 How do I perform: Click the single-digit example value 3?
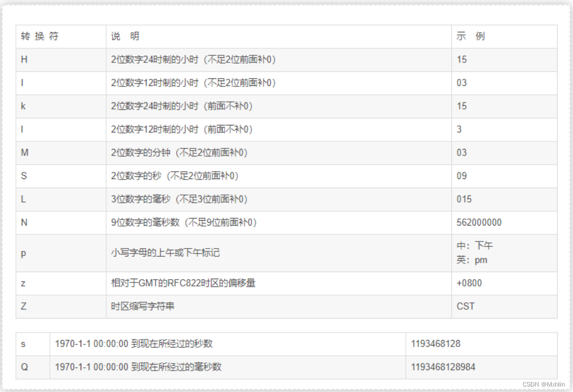coord(459,129)
